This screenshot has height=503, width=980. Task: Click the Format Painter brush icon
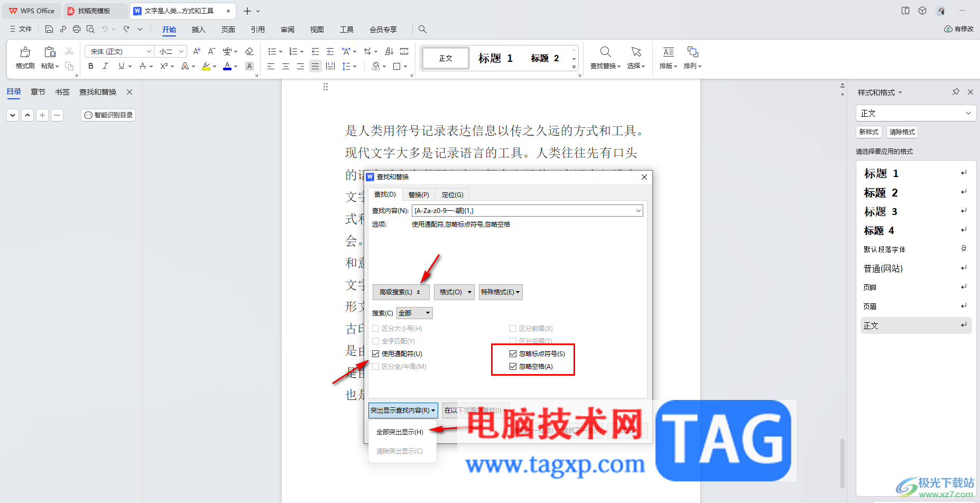tap(25, 52)
